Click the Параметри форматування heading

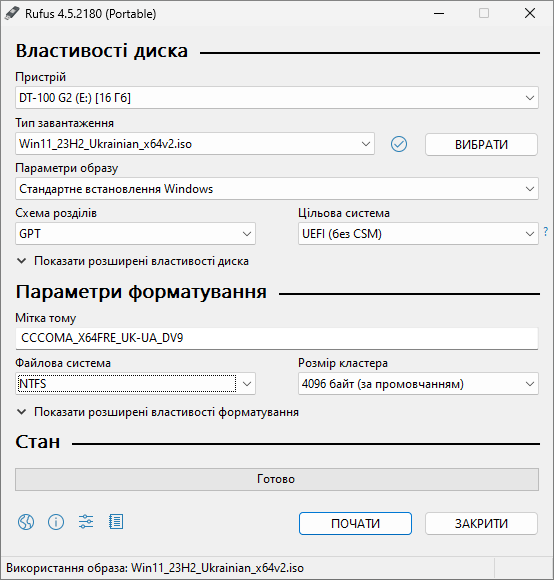pyautogui.click(x=141, y=292)
